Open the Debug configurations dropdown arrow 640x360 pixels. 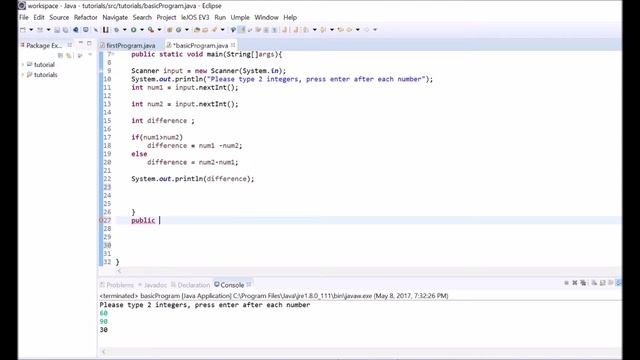pyautogui.click(x=124, y=29)
